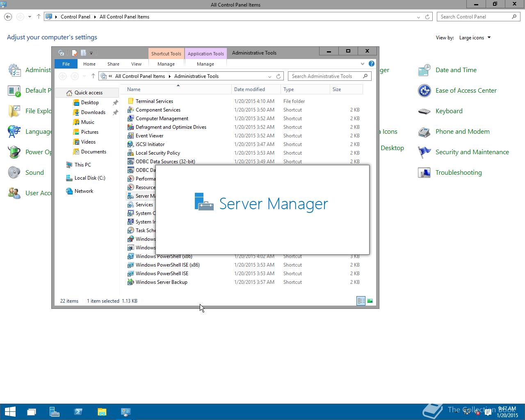Select Network in the navigation pane
This screenshot has width=525, height=420.
[84, 191]
